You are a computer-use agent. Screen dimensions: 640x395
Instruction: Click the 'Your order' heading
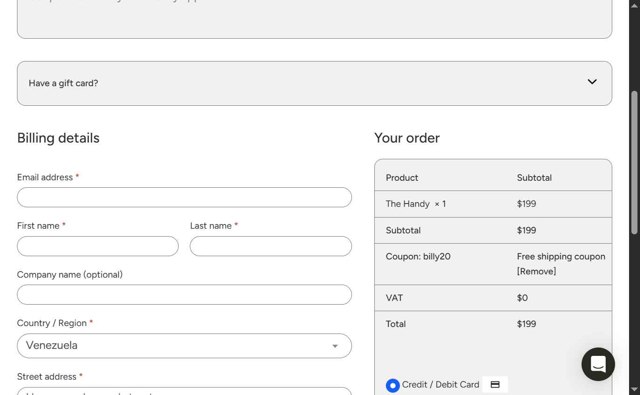click(x=407, y=138)
